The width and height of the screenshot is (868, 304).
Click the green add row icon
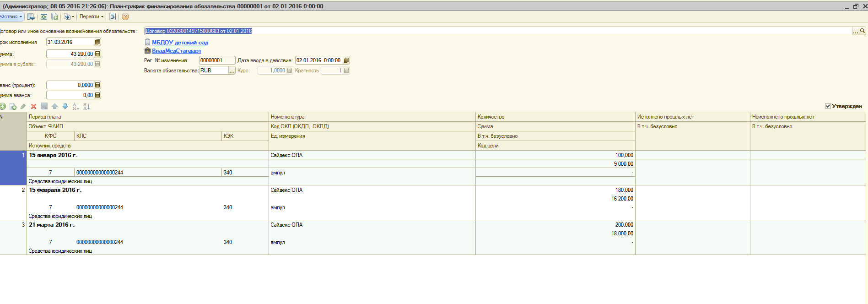click(3, 106)
